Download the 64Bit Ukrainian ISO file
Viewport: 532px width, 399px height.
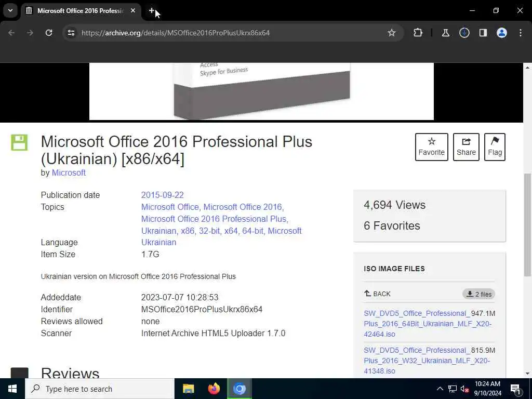tap(428, 324)
